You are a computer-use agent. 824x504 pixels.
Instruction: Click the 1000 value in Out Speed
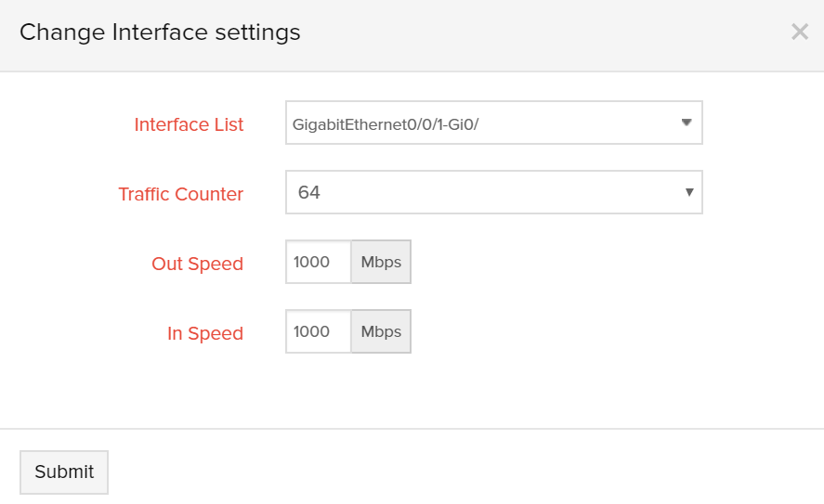point(311,262)
